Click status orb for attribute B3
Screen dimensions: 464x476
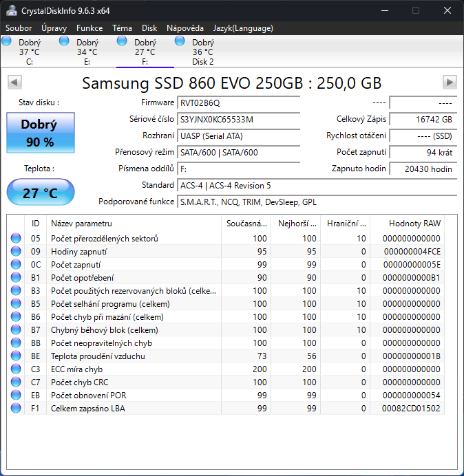click(x=16, y=290)
